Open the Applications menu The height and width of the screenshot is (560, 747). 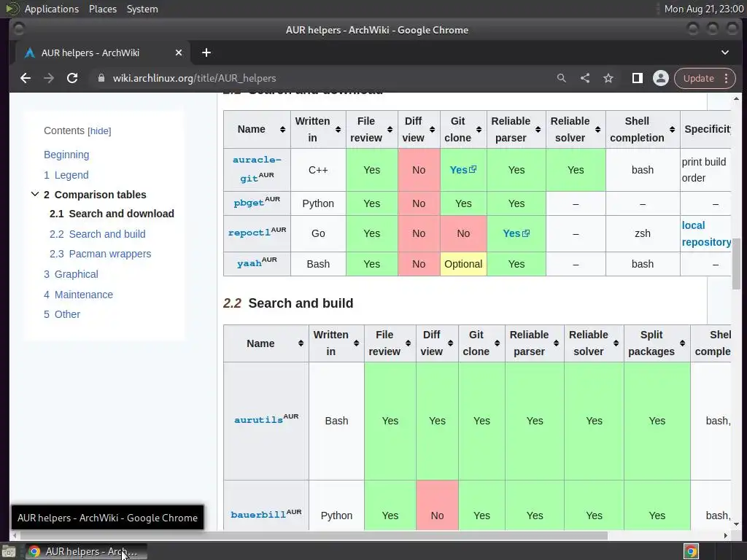pyautogui.click(x=52, y=9)
